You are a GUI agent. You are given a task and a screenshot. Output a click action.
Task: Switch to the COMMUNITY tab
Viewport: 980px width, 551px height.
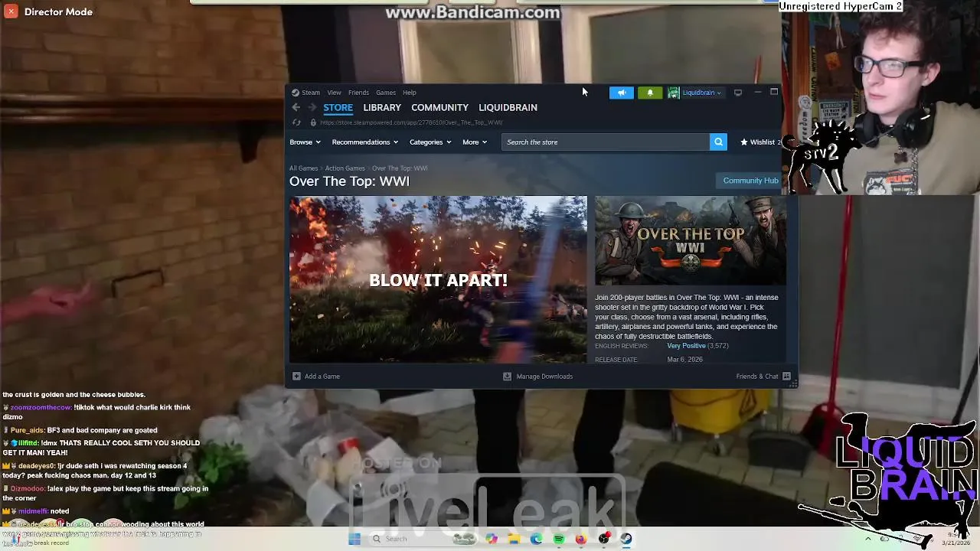pos(439,108)
